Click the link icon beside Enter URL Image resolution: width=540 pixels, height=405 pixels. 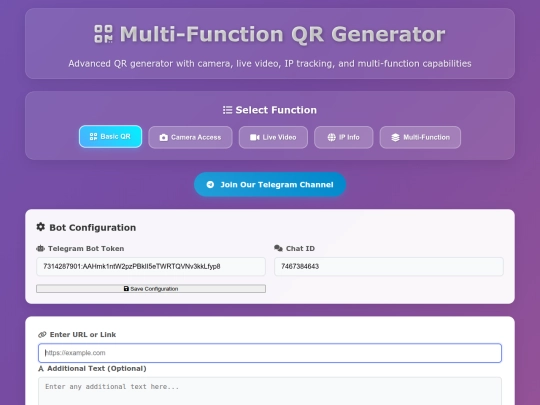(x=42, y=334)
